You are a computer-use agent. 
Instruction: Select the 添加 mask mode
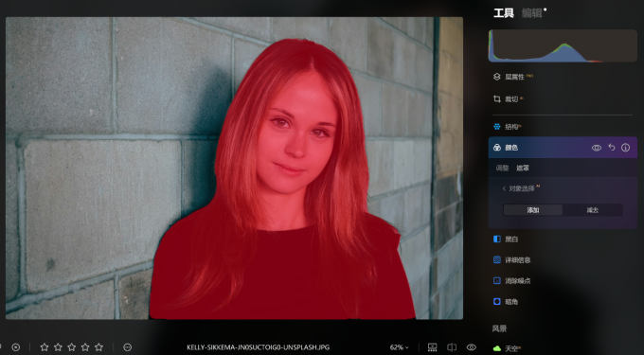click(533, 210)
